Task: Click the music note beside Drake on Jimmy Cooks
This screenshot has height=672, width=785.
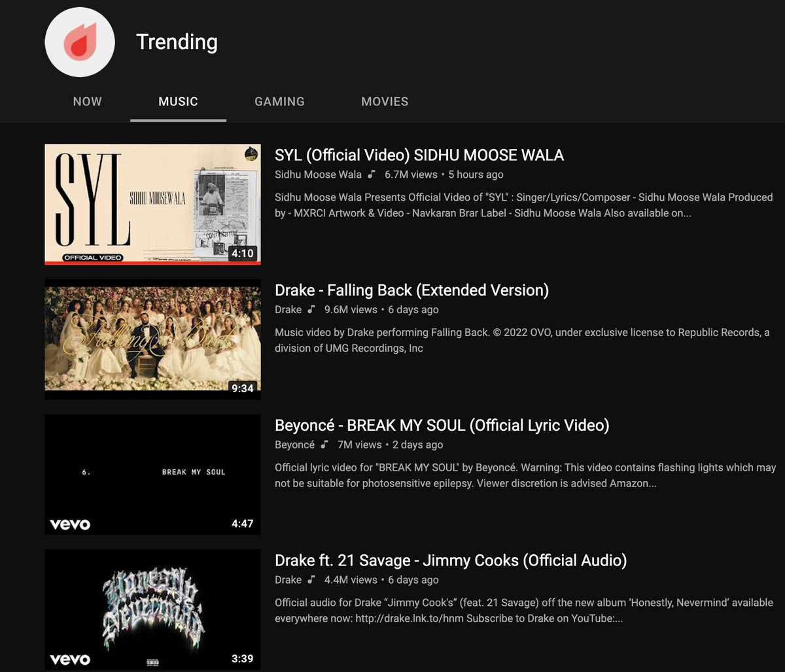Action: (x=311, y=580)
